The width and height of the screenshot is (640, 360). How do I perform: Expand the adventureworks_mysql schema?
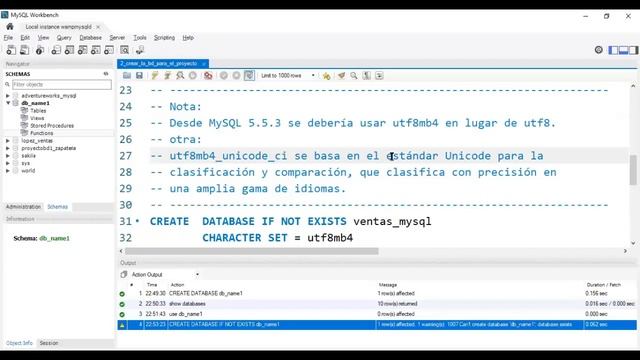[8, 96]
